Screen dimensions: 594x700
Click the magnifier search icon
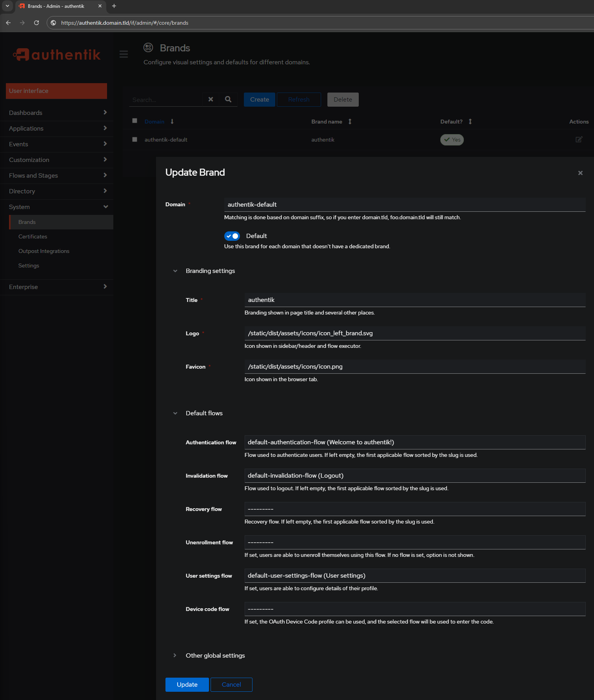[228, 100]
